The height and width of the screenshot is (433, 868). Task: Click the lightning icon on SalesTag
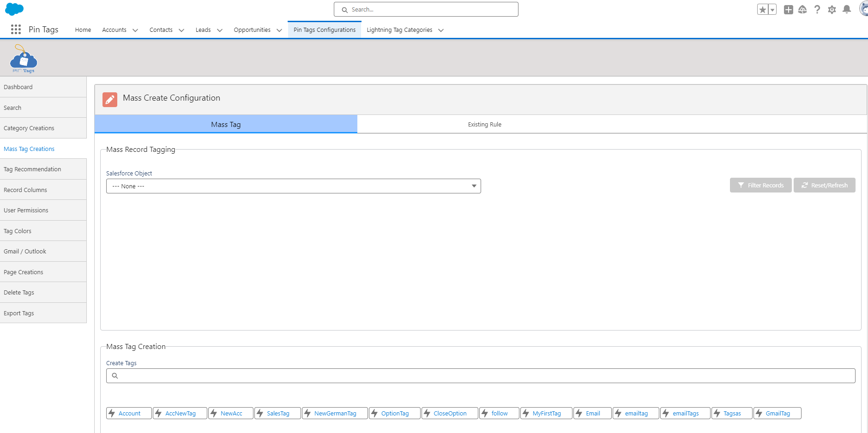[260, 413]
